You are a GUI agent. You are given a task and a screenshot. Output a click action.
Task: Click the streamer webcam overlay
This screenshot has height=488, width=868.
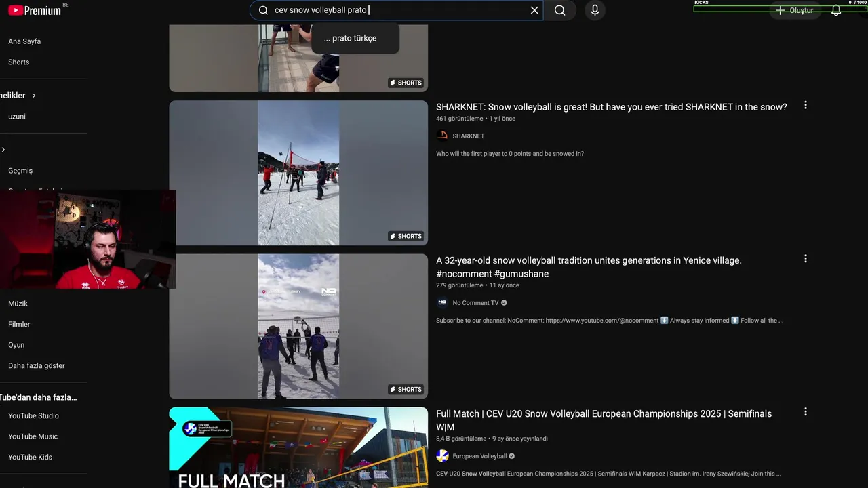(x=87, y=239)
